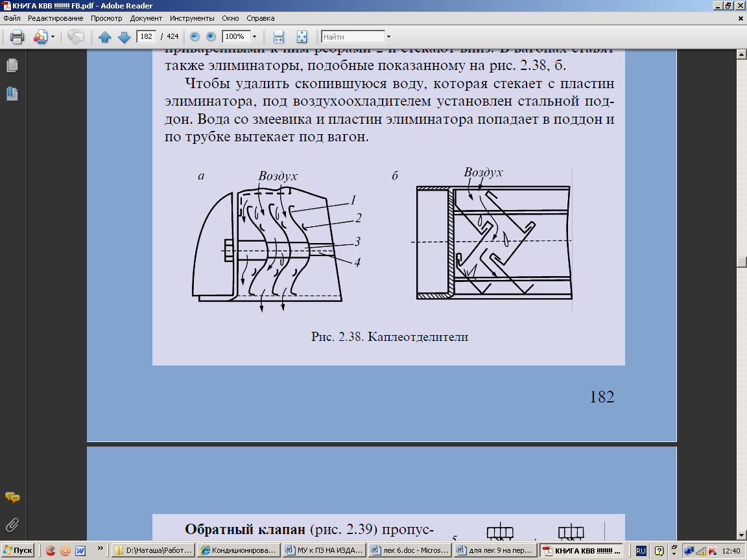Open the Инструменты menu

[x=192, y=18]
